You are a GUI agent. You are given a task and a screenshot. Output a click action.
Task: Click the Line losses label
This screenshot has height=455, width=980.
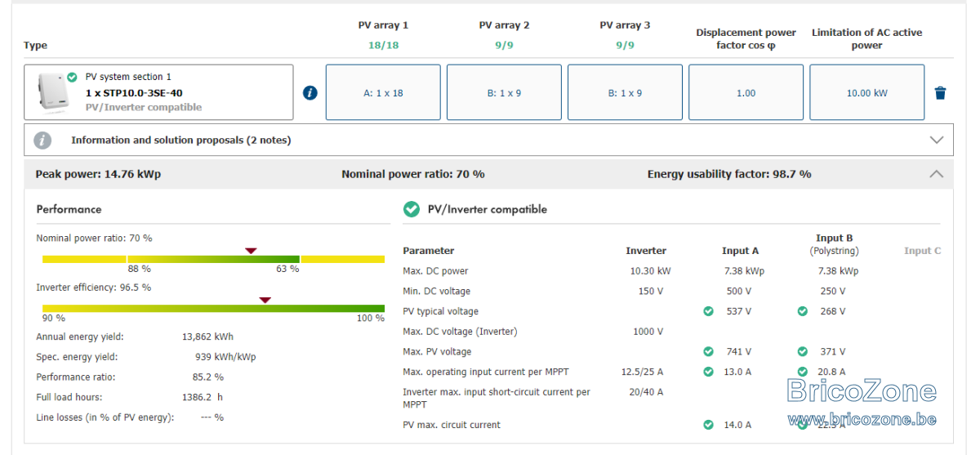coord(105,417)
